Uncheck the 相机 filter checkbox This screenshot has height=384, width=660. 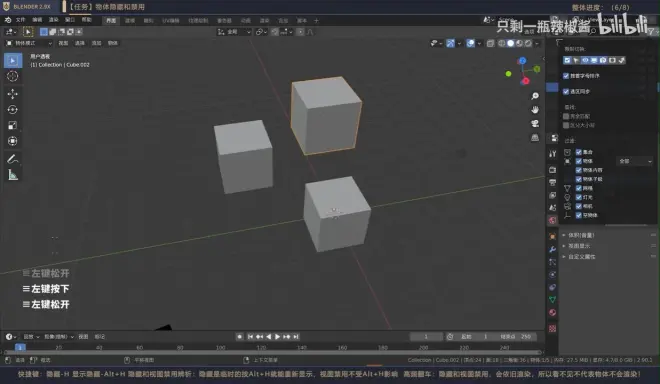pos(579,206)
